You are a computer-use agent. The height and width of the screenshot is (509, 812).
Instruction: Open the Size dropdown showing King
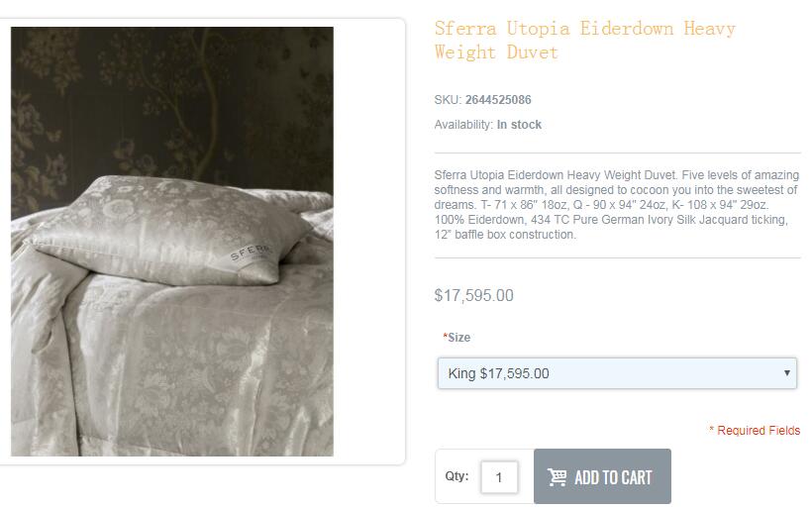point(617,372)
